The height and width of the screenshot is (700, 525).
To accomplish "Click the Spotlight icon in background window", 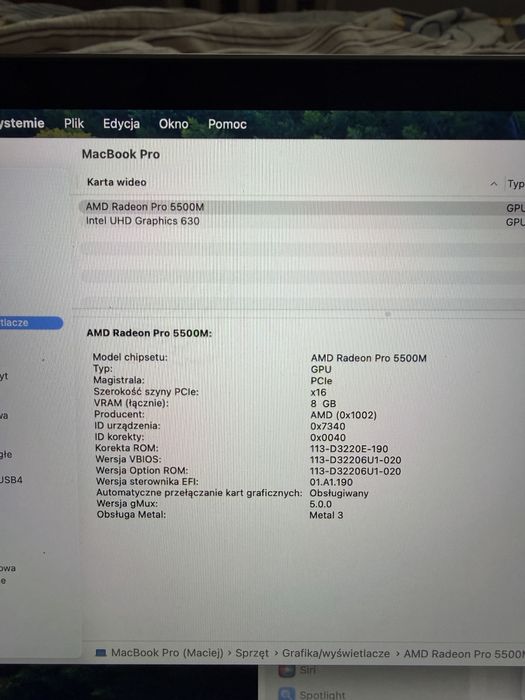I will (x=287, y=694).
